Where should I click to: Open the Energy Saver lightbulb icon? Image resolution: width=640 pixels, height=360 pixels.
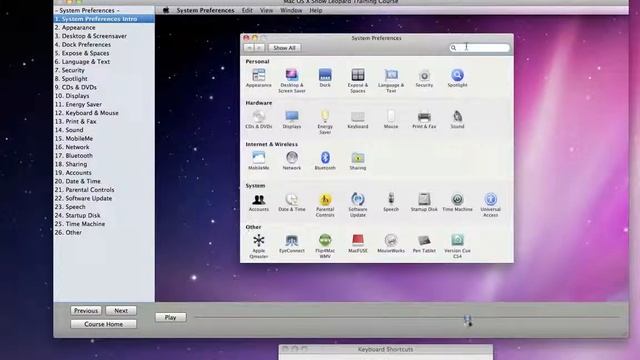click(x=325, y=117)
